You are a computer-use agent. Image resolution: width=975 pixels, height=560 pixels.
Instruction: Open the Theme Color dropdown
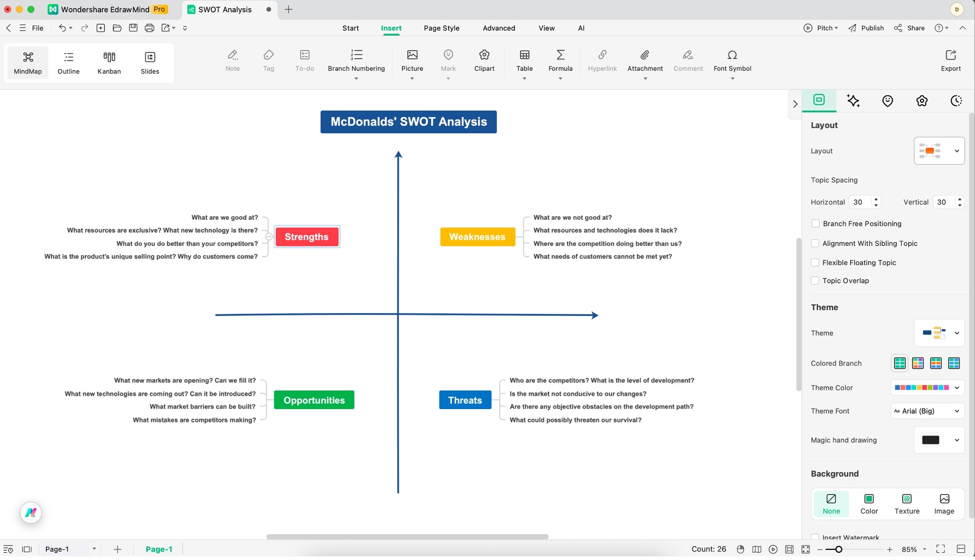(x=927, y=388)
